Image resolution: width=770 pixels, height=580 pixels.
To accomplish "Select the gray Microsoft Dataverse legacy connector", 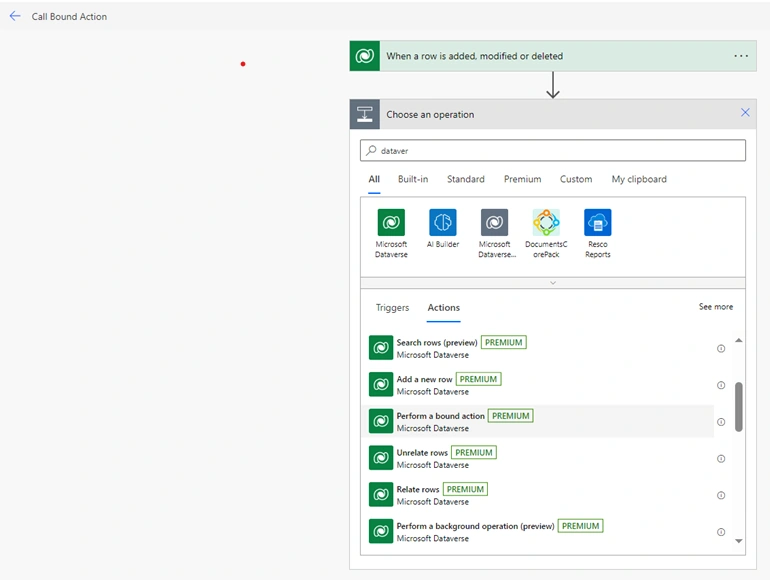I will click(x=495, y=233).
